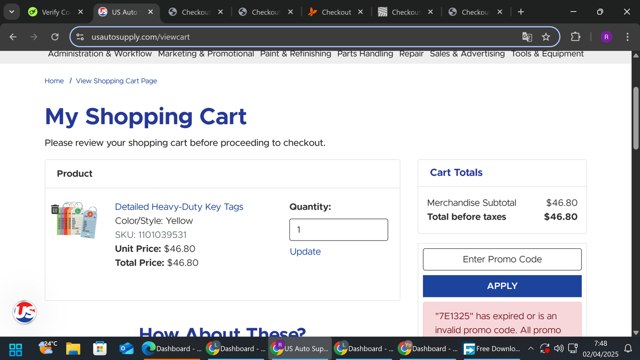640x360 pixels.
Task: Select the SKU: 1101039531 text
Action: [151, 235]
